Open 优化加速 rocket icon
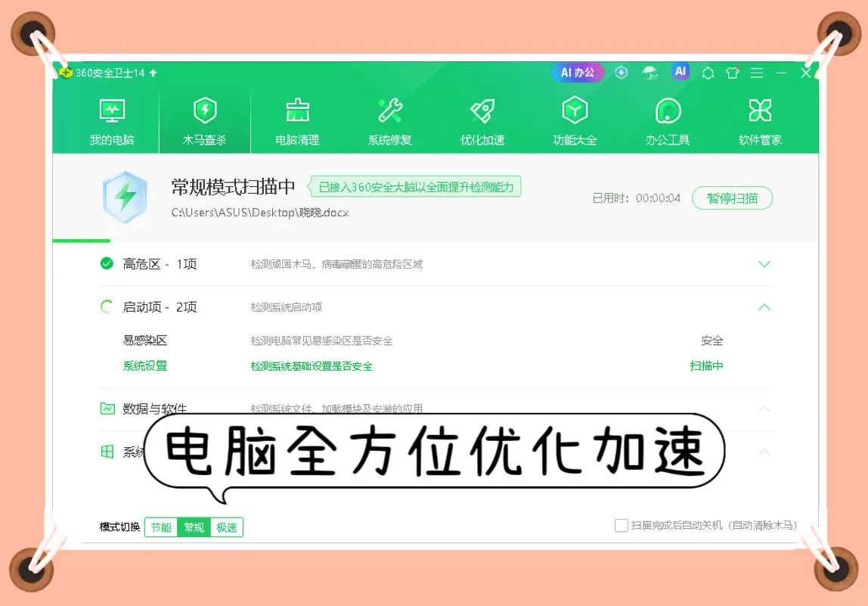Screen dimensions: 868x606 pyautogui.click(x=482, y=110)
